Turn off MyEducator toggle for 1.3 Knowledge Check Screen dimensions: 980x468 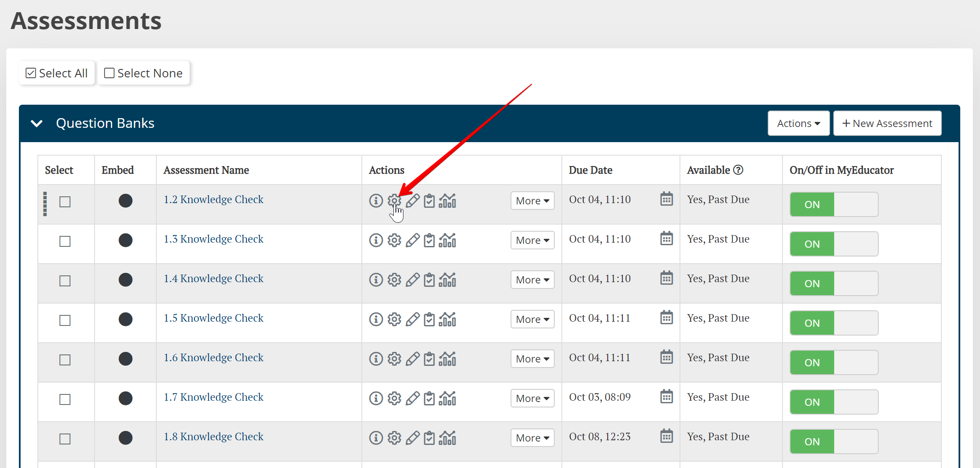[x=834, y=244]
